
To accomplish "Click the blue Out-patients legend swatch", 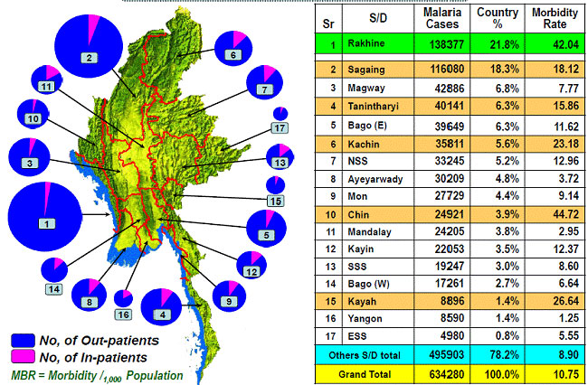I will (23, 340).
